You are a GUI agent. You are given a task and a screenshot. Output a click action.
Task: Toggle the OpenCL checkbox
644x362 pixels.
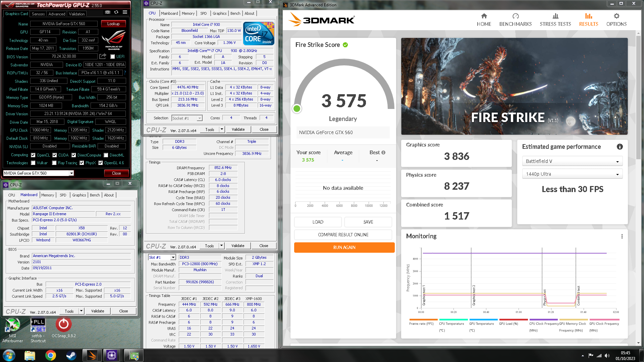(33, 155)
